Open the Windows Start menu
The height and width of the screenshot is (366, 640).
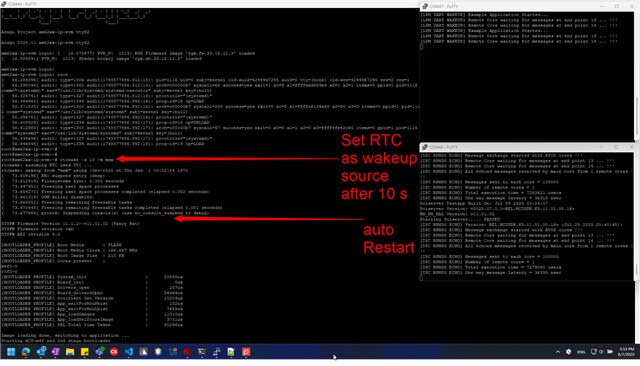pos(11,352)
